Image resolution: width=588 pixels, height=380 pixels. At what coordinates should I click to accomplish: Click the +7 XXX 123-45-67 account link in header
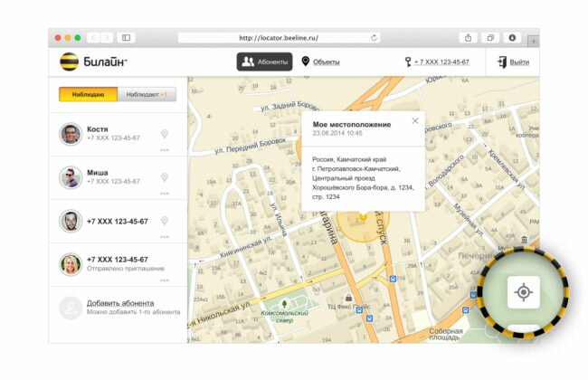tap(441, 62)
